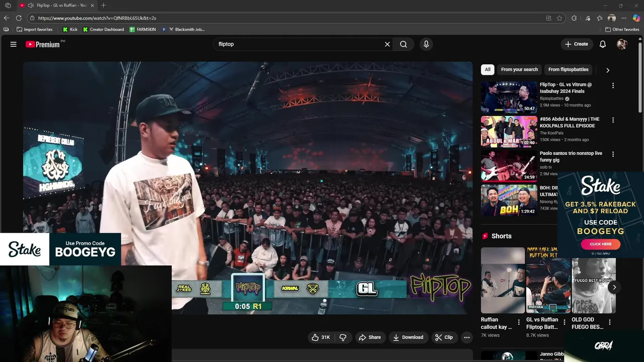Screen dimensions: 644x362
Task: Open options for Paolo santos trio video
Action: (x=613, y=154)
